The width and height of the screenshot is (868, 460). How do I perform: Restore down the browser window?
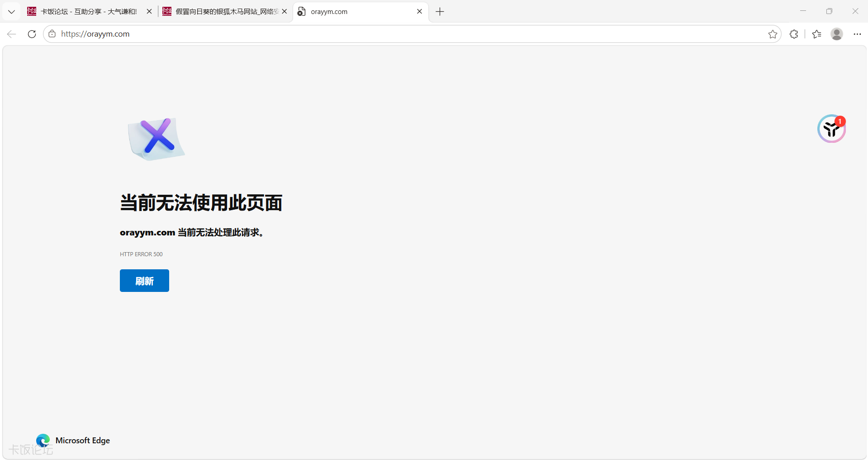tap(829, 11)
